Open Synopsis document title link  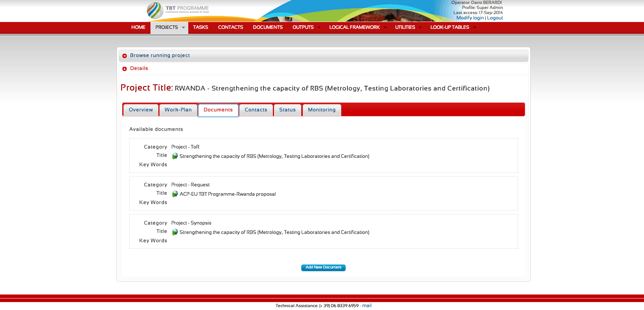(274, 232)
